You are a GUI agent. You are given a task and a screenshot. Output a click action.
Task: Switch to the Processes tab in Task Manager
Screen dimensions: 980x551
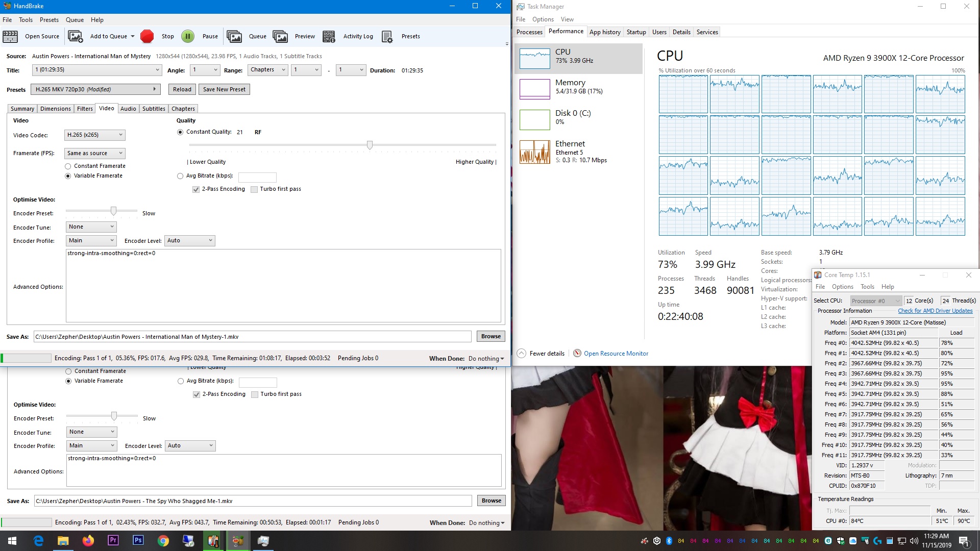coord(529,32)
